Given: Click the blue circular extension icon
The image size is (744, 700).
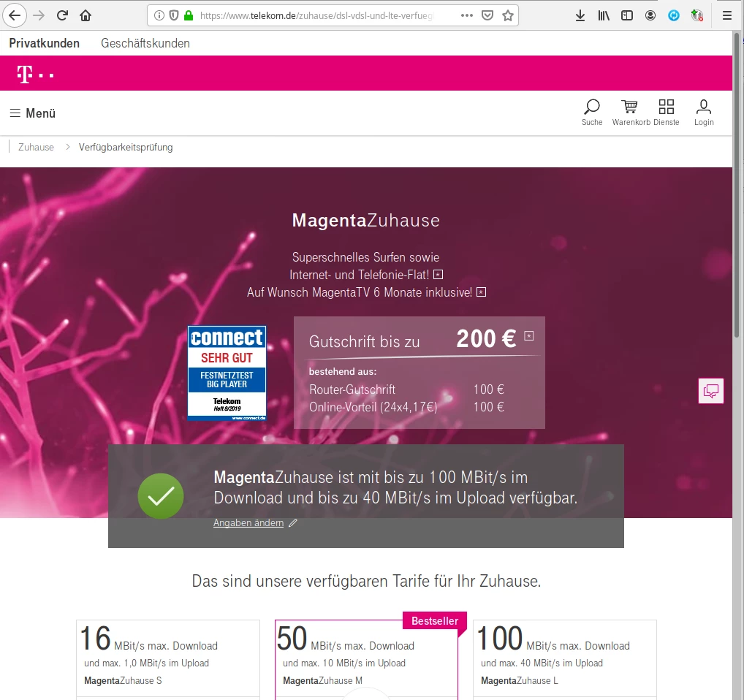Looking at the screenshot, I should click(x=673, y=15).
